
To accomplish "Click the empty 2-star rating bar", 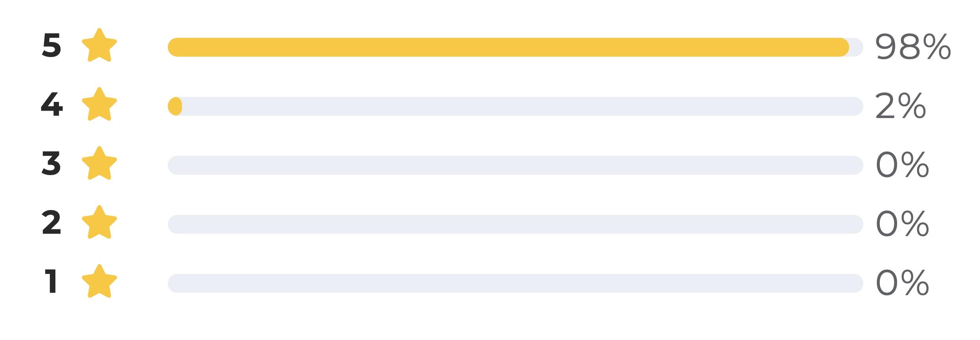I will click(516, 224).
